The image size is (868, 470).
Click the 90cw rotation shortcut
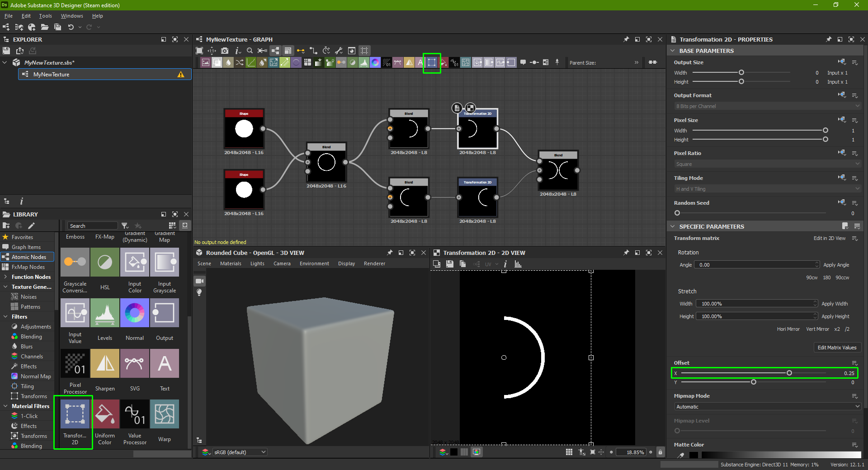coord(811,277)
